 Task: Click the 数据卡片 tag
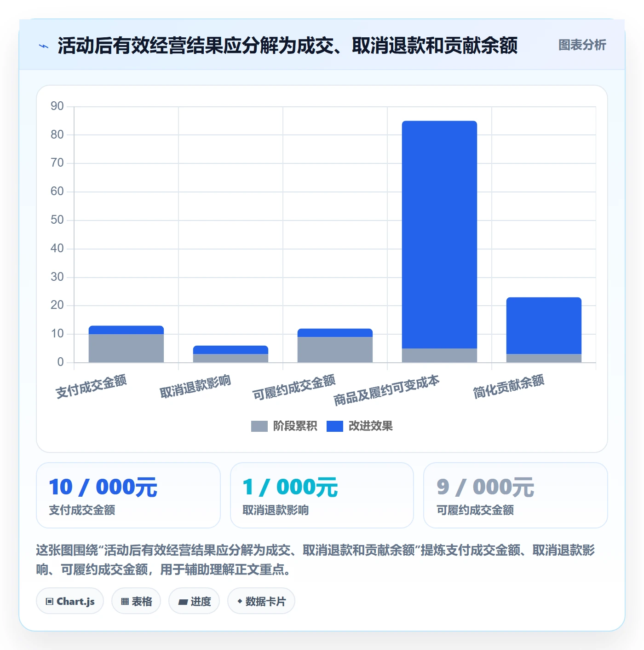(261, 601)
